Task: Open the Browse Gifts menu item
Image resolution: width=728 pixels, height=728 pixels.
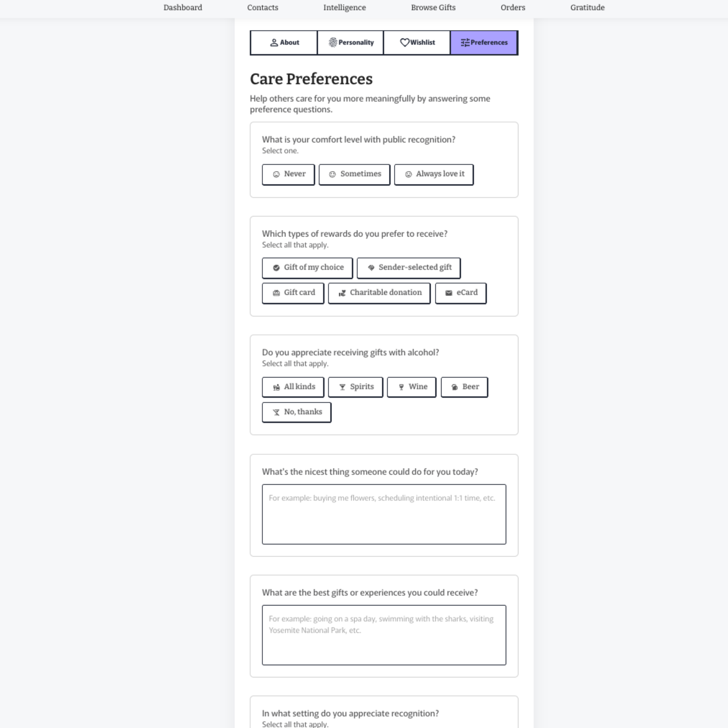Action: [433, 8]
